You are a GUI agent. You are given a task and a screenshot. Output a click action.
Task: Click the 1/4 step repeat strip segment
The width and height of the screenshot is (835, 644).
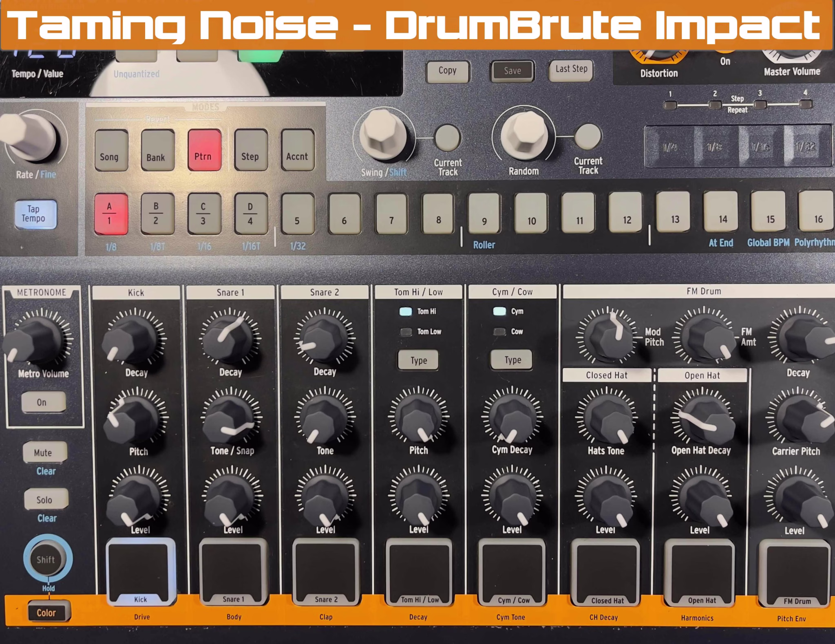(670, 147)
